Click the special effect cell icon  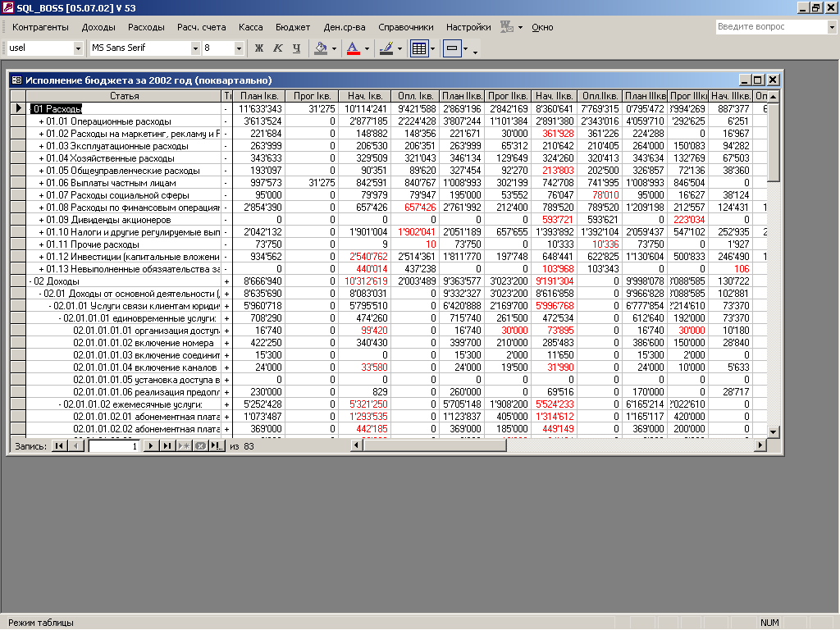[451, 48]
